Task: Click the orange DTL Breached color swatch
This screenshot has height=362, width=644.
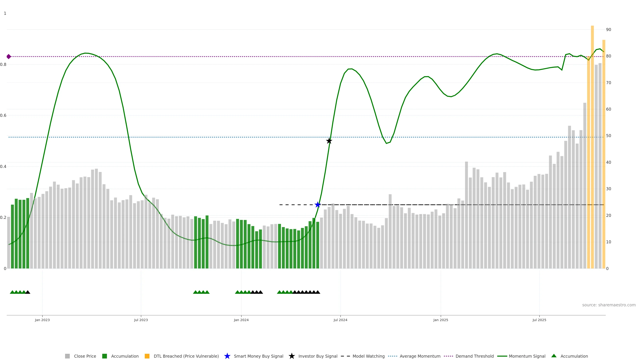Action: (147, 356)
